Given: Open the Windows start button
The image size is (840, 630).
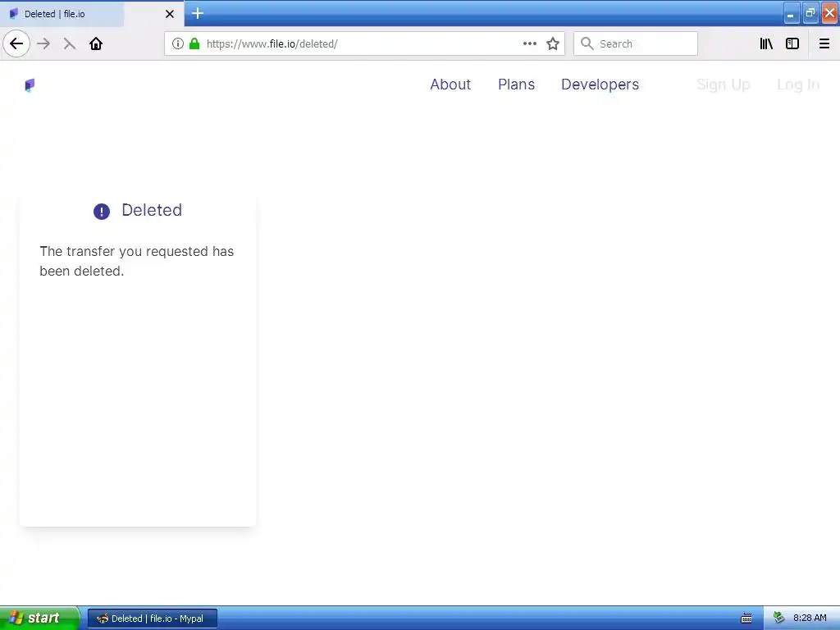Looking at the screenshot, I should [39, 618].
